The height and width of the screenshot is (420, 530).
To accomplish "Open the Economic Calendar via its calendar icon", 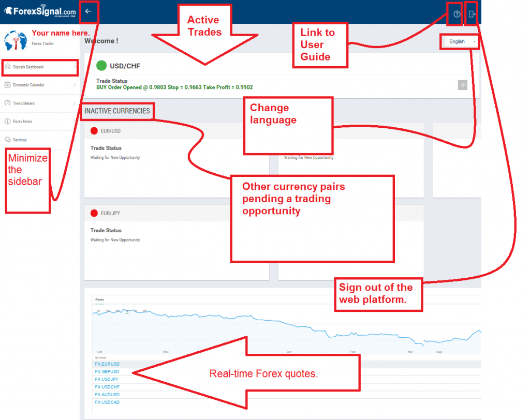I will point(7,85).
